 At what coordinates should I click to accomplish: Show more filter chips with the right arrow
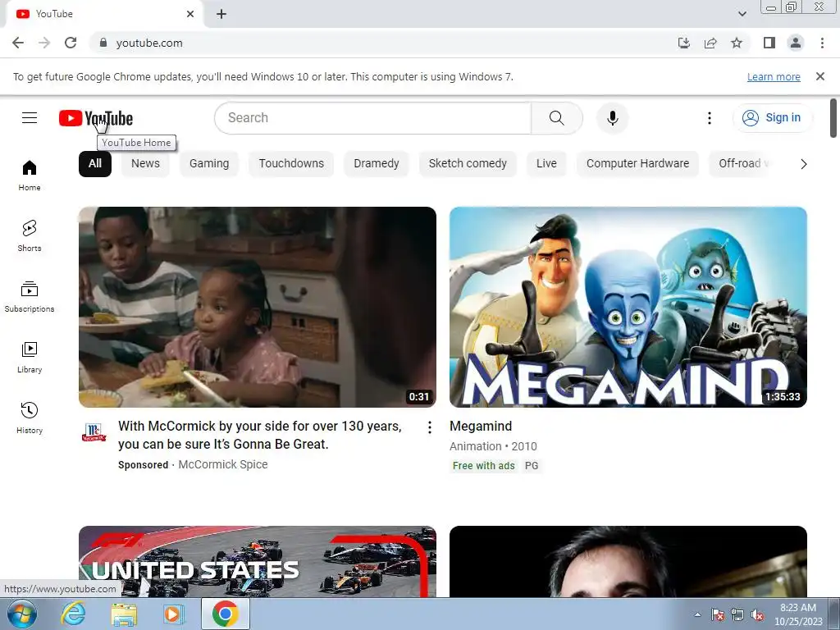coord(803,164)
